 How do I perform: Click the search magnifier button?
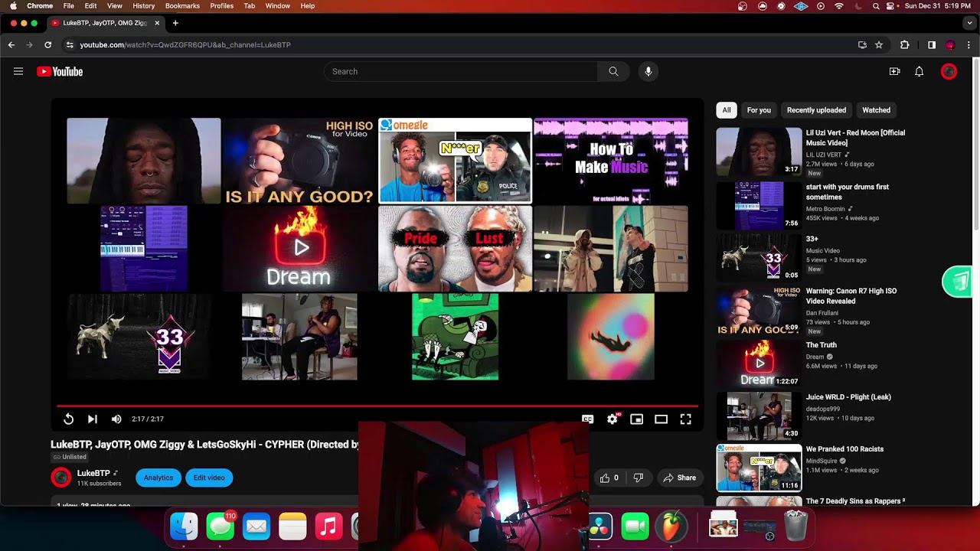pyautogui.click(x=613, y=71)
